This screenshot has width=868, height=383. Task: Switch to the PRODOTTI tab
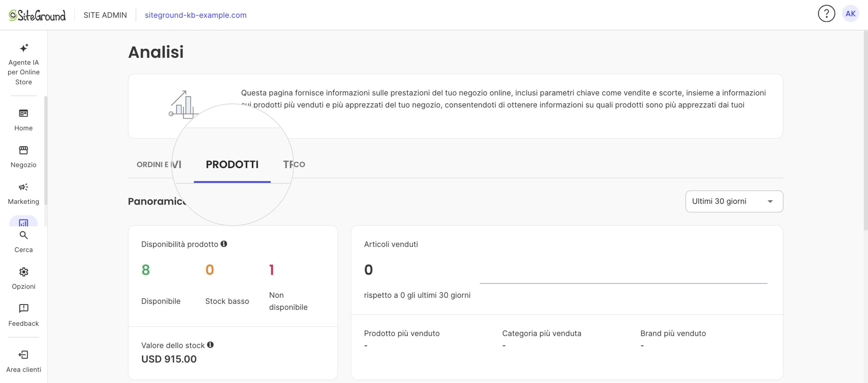click(x=232, y=165)
